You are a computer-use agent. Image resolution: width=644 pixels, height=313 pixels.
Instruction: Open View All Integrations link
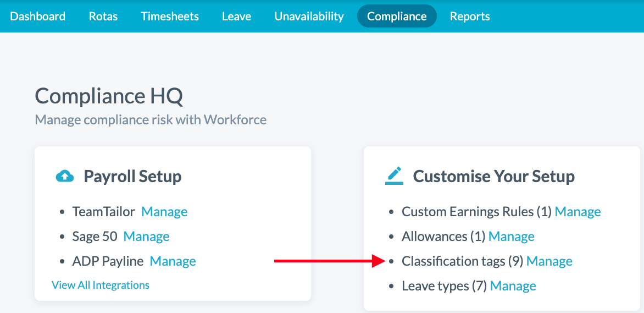[101, 285]
